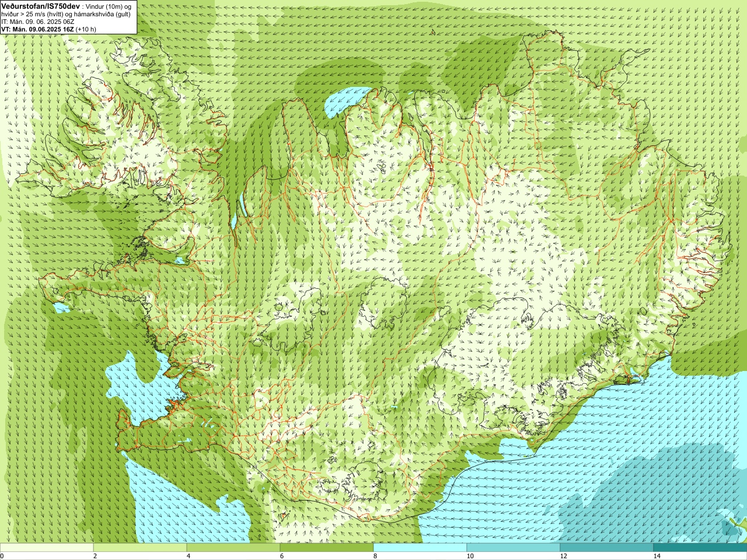Screen dimensions: 747x560
Task: Click the 'hámarkshviða (gult)' caption text
Action: pyautogui.click(x=101, y=14)
